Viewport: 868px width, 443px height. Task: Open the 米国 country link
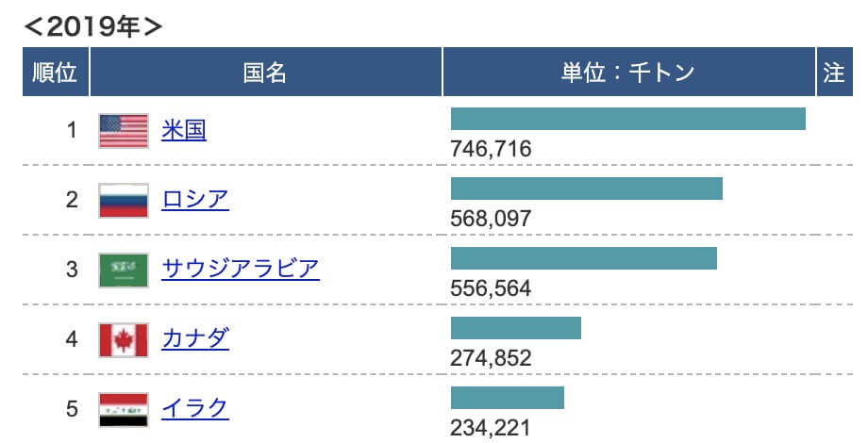click(184, 130)
